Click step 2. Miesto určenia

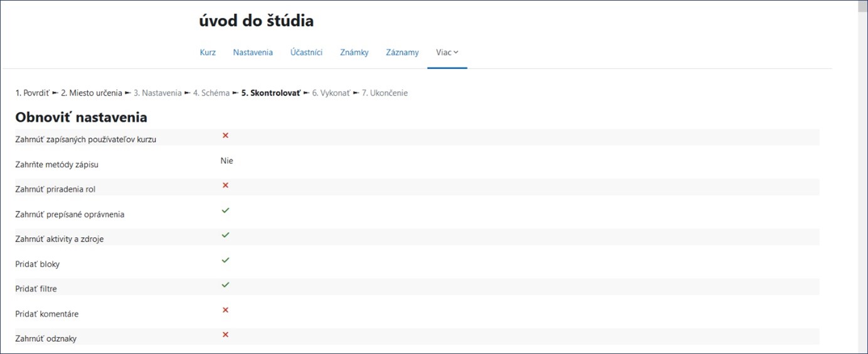pos(92,93)
